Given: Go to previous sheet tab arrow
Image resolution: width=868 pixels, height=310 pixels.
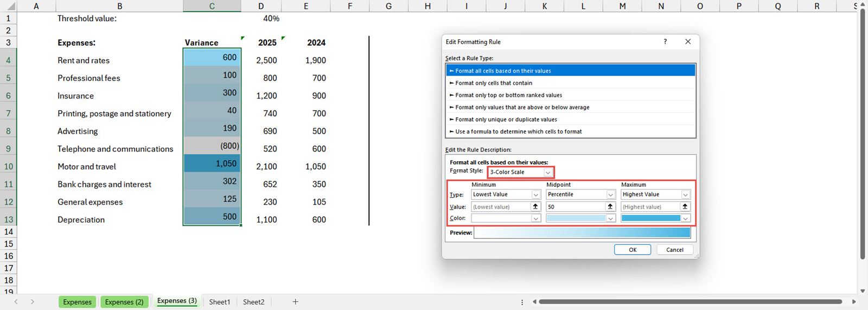Looking at the screenshot, I should pos(16,302).
